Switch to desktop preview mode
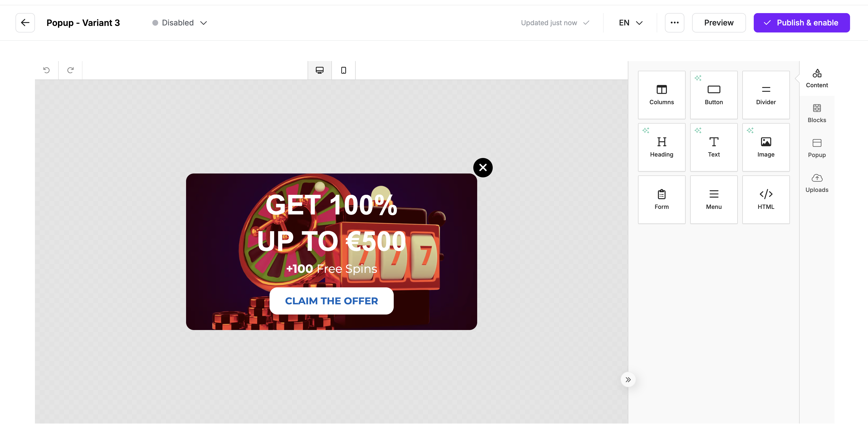 click(x=319, y=70)
